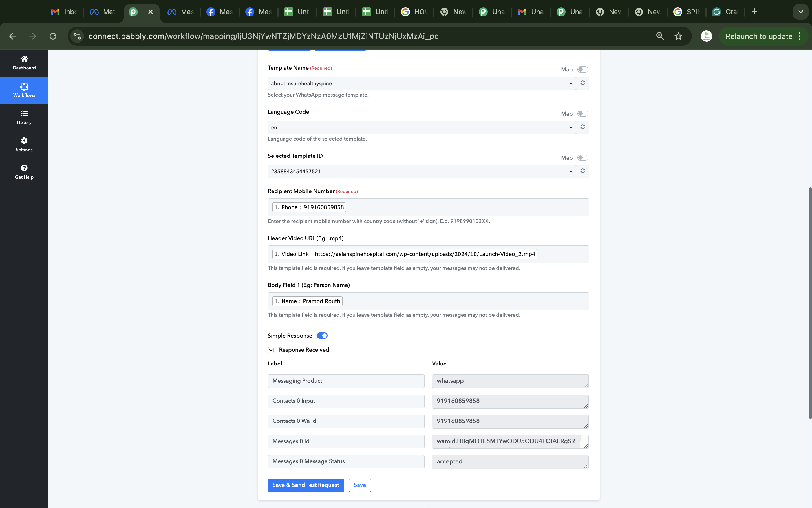Collapse the Response Received section
The height and width of the screenshot is (508, 812).
[x=271, y=350]
